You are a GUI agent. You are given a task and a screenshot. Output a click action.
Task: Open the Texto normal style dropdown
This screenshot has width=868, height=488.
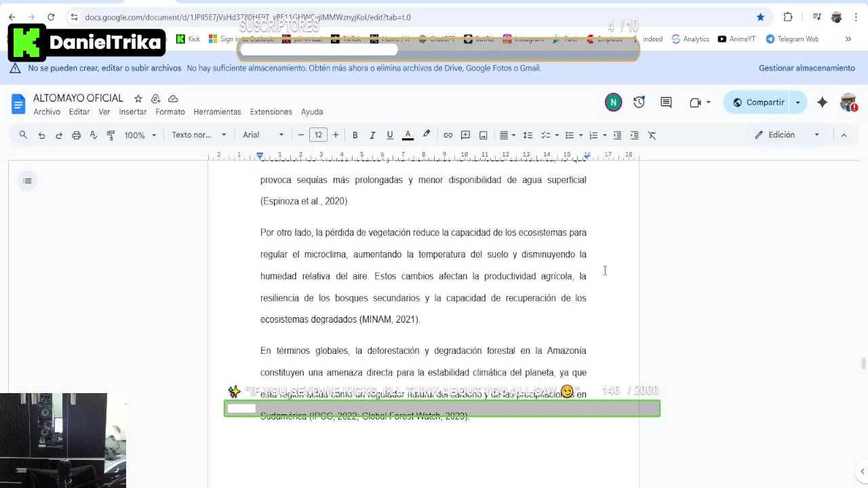pyautogui.click(x=199, y=135)
